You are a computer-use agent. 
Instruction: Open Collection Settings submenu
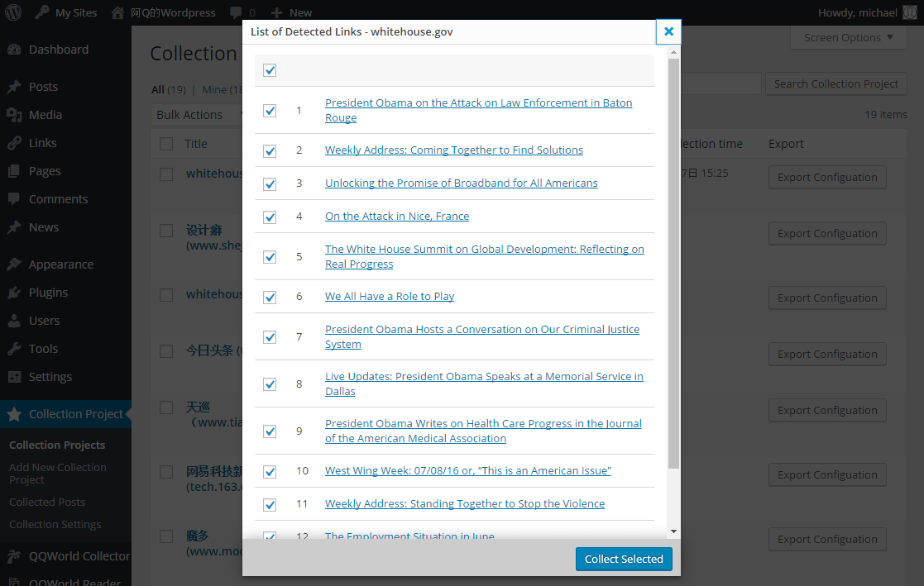(x=55, y=524)
